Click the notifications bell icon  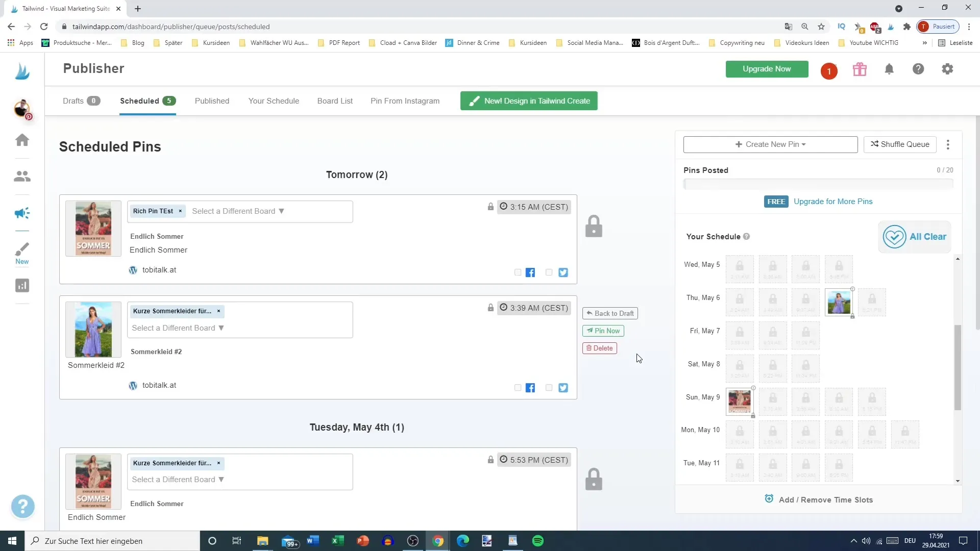889,69
